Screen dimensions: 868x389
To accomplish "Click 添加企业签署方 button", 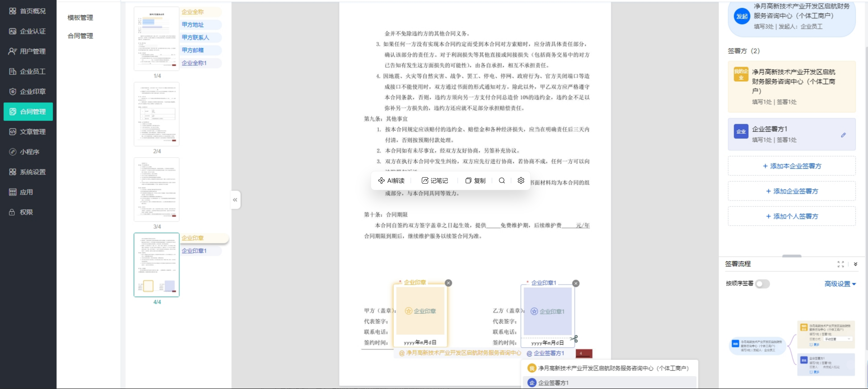I will (792, 191).
